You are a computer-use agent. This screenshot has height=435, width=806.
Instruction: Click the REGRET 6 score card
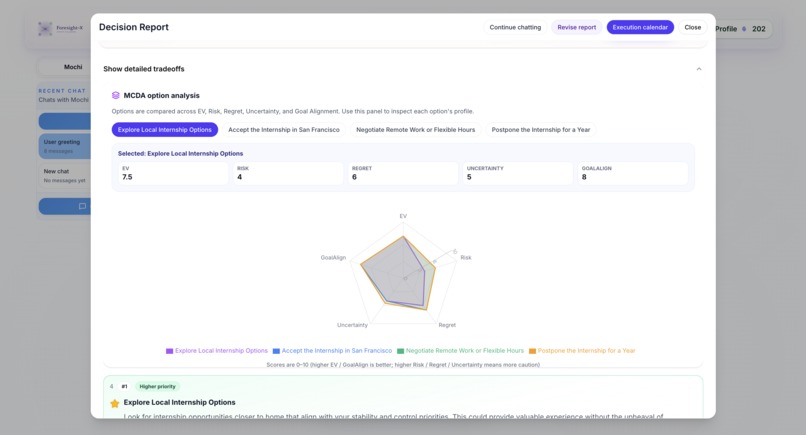[x=403, y=173]
